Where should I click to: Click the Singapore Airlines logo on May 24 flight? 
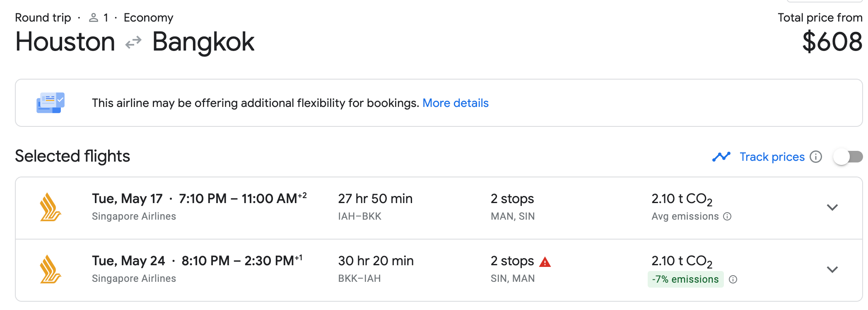coord(51,269)
